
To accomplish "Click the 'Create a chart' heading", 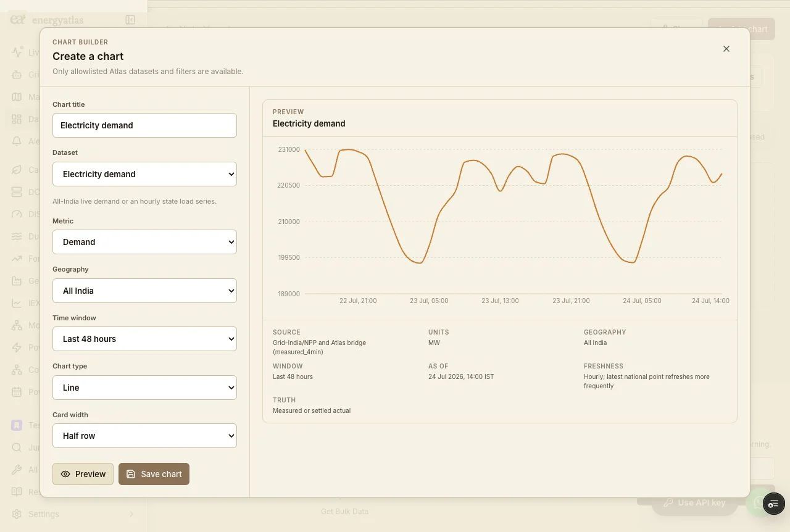I will (x=88, y=56).
